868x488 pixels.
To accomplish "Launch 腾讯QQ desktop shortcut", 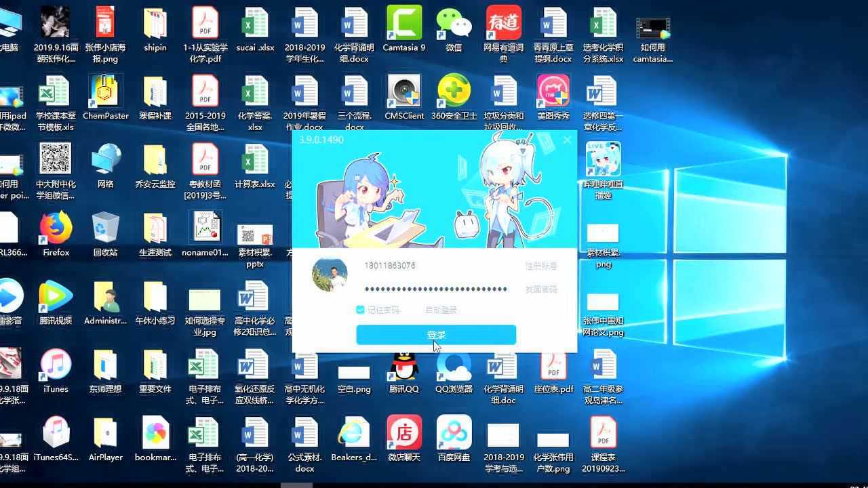I will (404, 371).
